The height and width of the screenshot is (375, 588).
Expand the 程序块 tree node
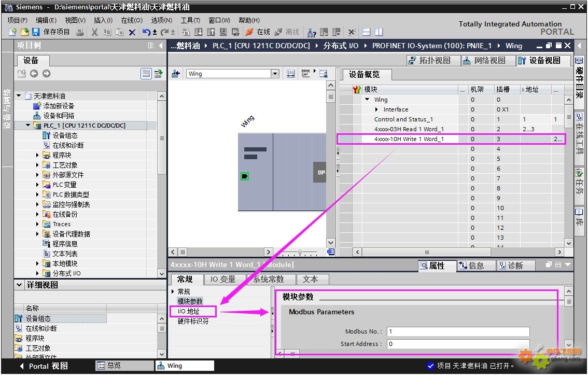(x=37, y=155)
